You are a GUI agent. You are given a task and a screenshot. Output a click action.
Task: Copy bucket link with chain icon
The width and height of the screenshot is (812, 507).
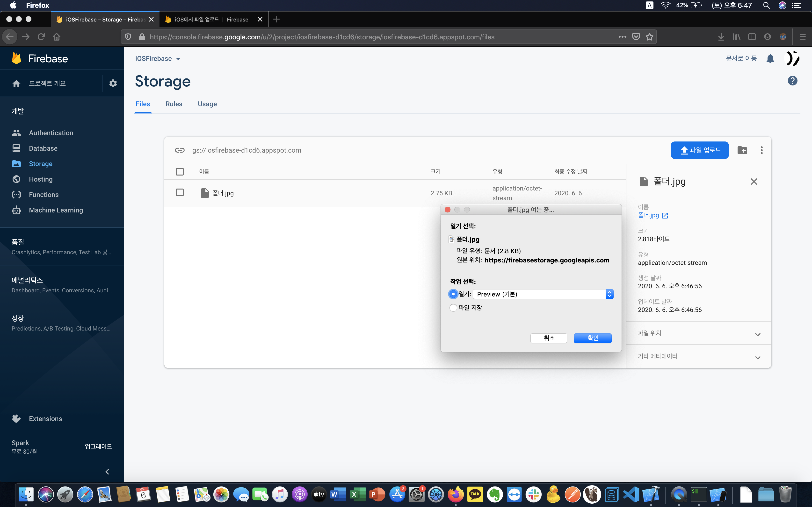(180, 150)
